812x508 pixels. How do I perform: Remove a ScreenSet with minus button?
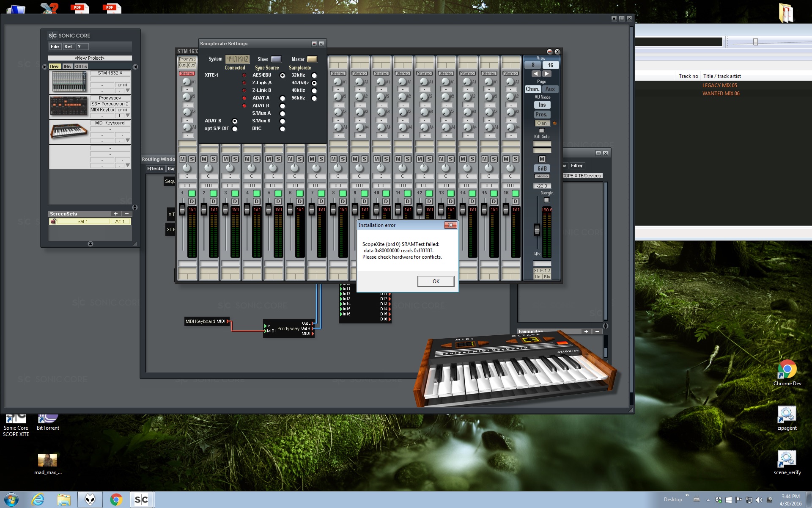(126, 214)
